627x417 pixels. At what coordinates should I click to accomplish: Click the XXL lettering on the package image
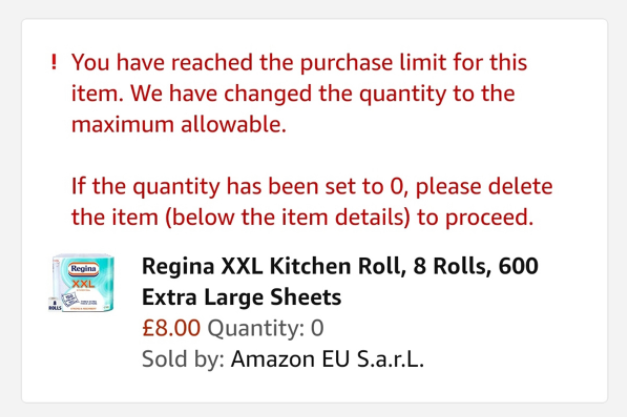point(84,283)
